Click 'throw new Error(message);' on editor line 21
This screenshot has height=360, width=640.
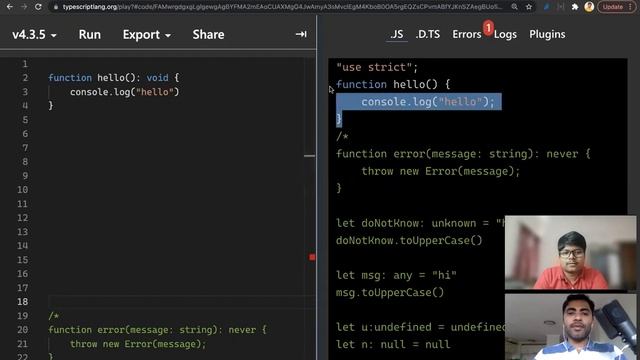[138, 344]
